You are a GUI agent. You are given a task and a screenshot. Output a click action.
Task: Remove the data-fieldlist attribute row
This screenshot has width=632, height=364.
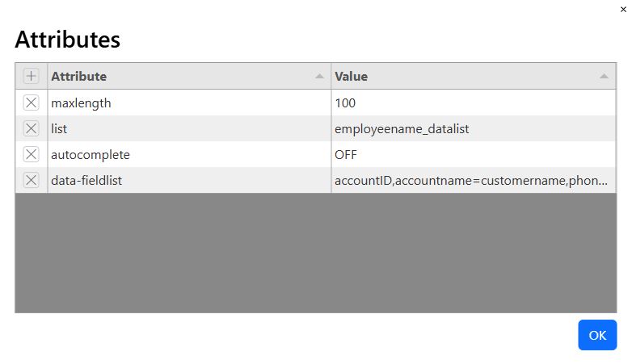click(32, 180)
